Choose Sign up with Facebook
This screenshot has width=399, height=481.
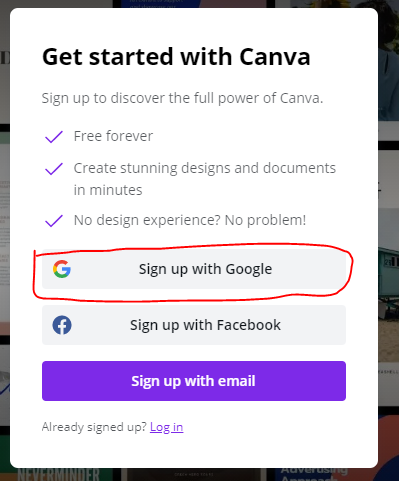tap(194, 325)
